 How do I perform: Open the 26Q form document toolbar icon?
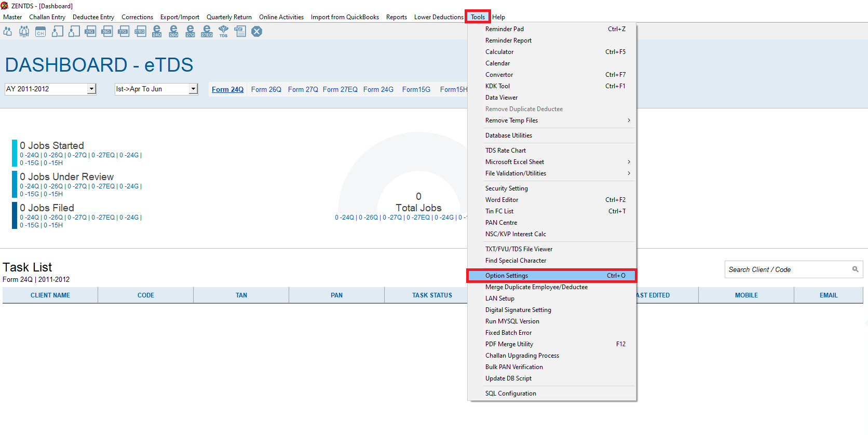coord(107,32)
